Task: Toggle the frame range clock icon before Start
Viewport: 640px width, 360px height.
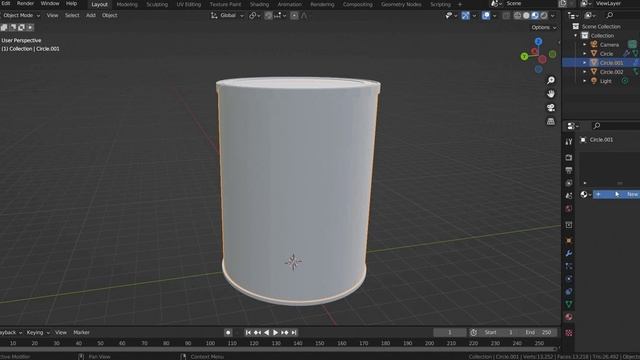Action: 473,333
